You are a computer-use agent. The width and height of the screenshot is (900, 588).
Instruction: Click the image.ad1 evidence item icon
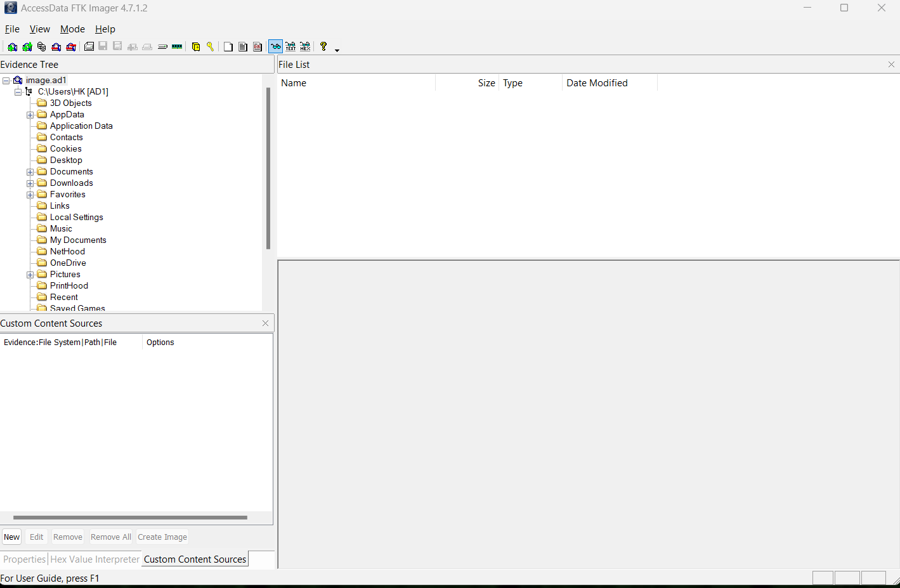tap(18, 81)
